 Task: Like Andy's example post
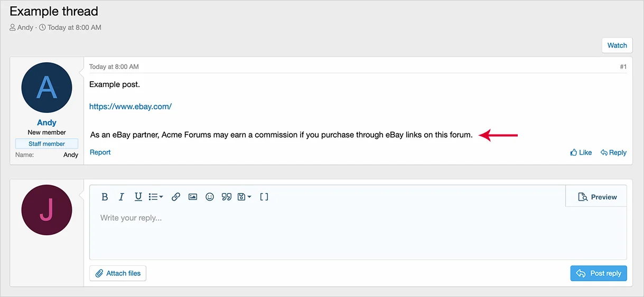[581, 152]
